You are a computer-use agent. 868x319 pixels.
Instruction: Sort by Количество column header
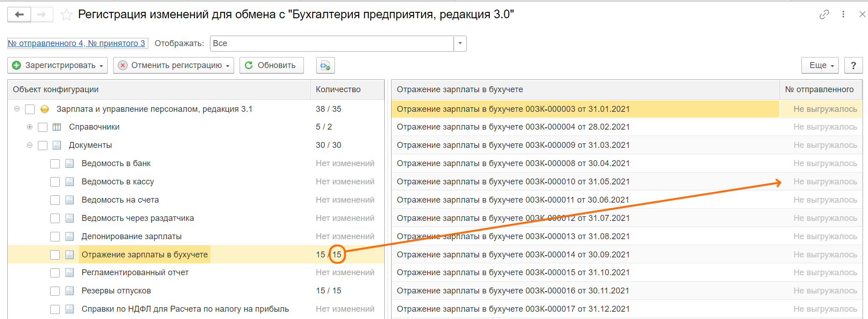(347, 89)
